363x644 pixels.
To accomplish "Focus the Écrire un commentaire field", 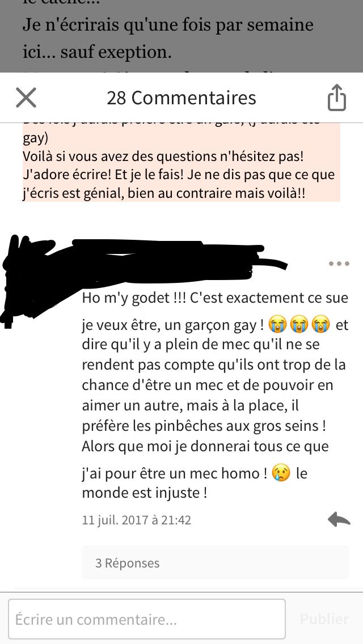I will 147,619.
